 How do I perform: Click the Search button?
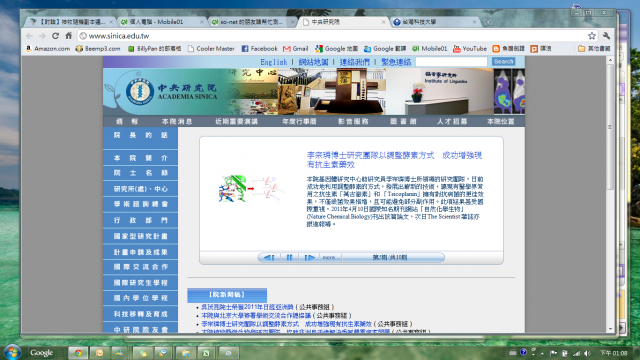point(503,62)
